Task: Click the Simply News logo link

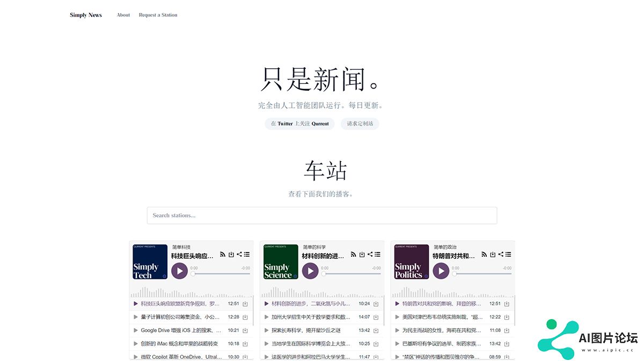Action: (x=86, y=15)
